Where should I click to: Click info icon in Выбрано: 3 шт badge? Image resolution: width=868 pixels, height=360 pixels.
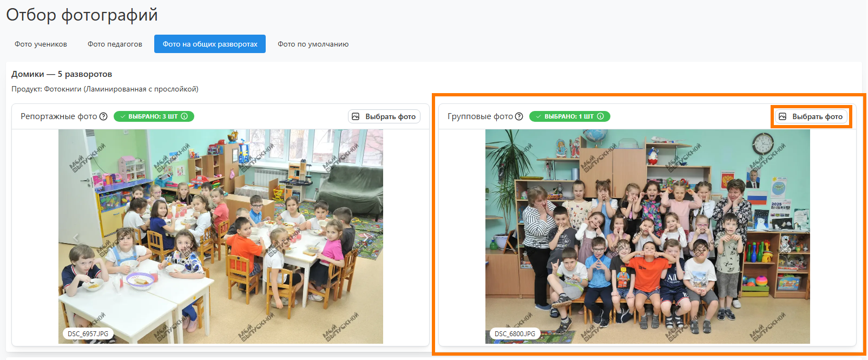coord(185,116)
